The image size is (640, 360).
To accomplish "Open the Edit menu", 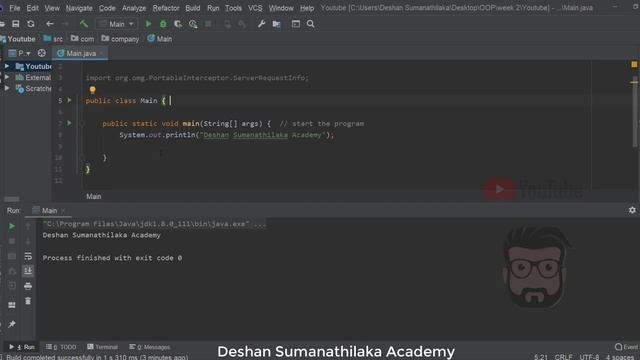I will point(33,8).
